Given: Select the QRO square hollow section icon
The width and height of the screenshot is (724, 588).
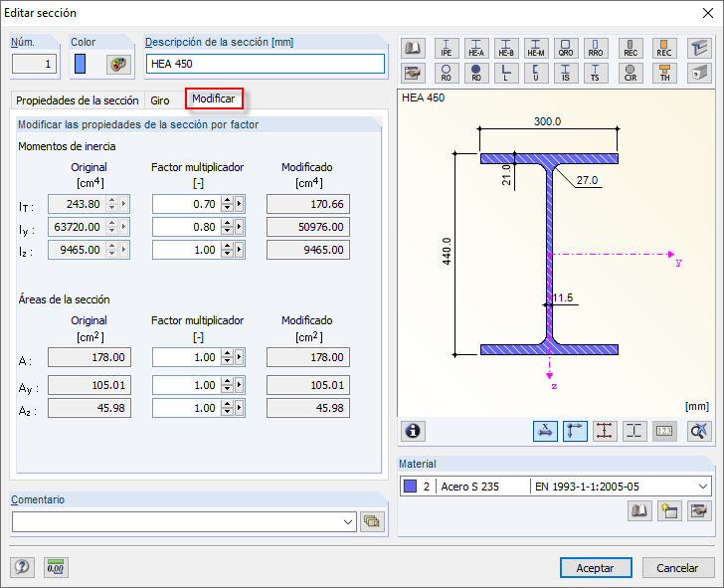Looking at the screenshot, I should [x=566, y=48].
